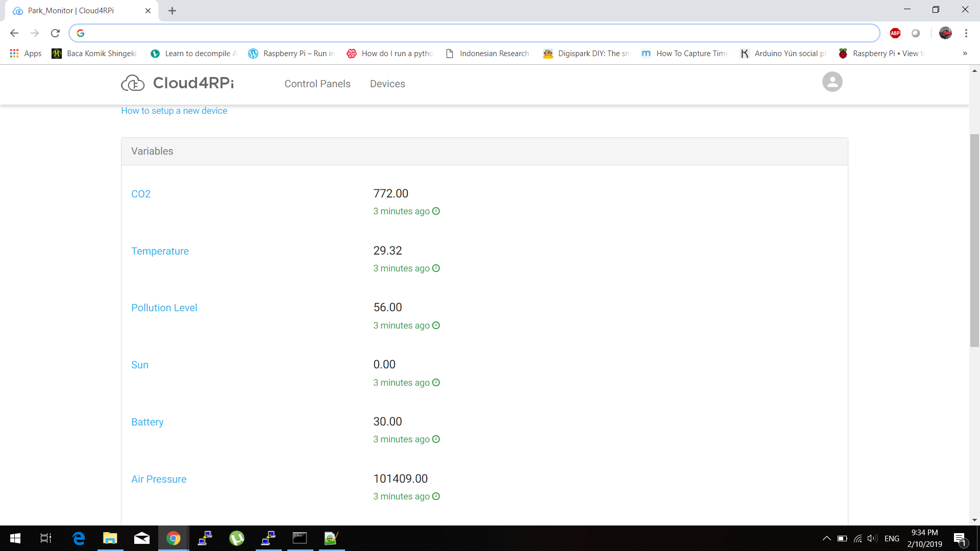Open Chrome three-dot menu
Viewport: 980px width, 551px height.
pos(966,33)
